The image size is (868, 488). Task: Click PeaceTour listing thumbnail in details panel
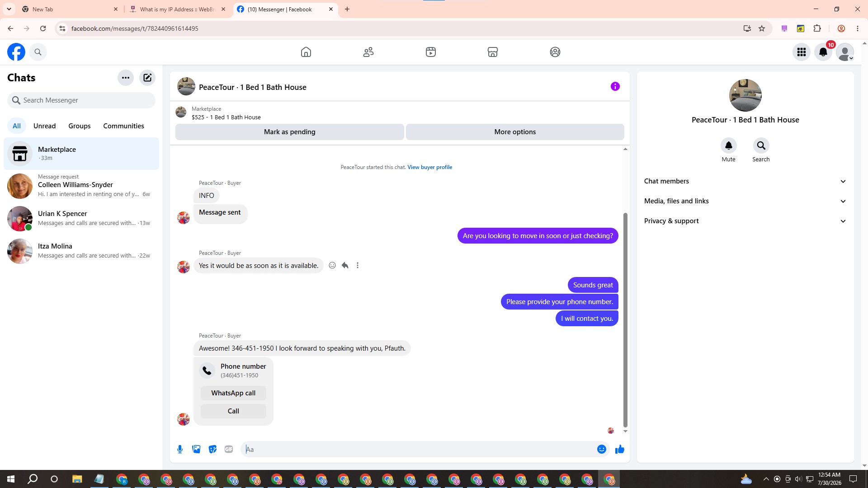[745, 95]
